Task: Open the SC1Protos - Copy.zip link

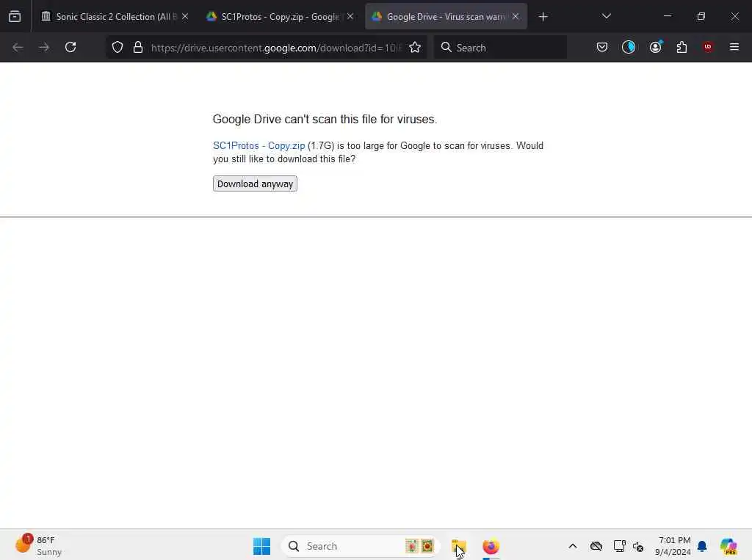Action: click(x=259, y=146)
